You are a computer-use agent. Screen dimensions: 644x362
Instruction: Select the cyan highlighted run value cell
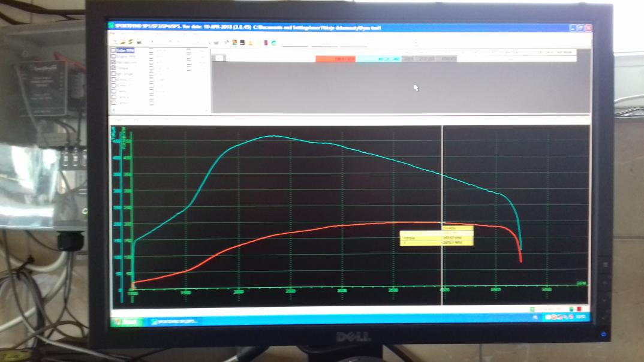click(x=378, y=59)
